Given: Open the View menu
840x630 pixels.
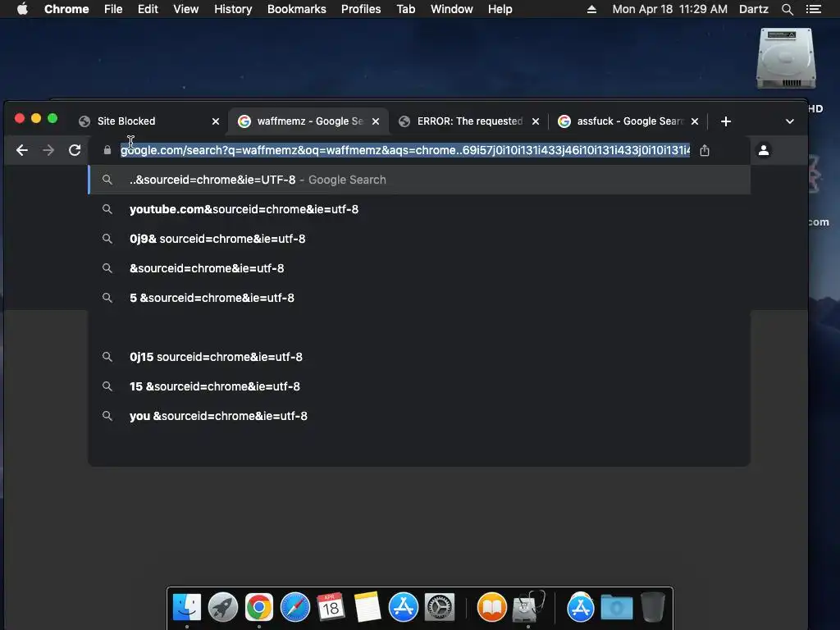Looking at the screenshot, I should coord(186,9).
